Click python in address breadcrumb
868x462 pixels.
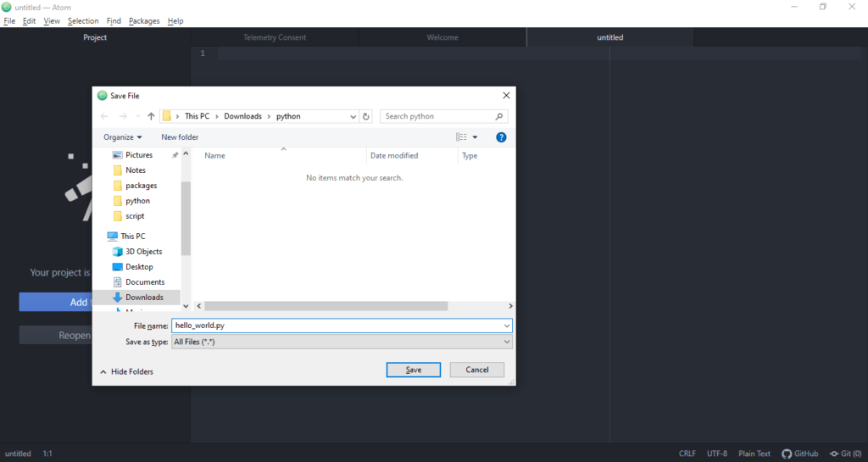pyautogui.click(x=288, y=116)
